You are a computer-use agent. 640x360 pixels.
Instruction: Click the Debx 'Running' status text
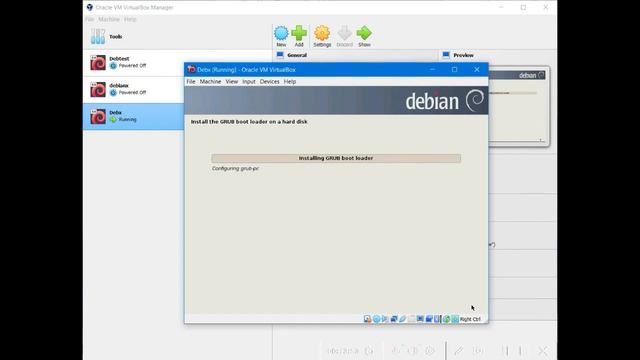127,120
